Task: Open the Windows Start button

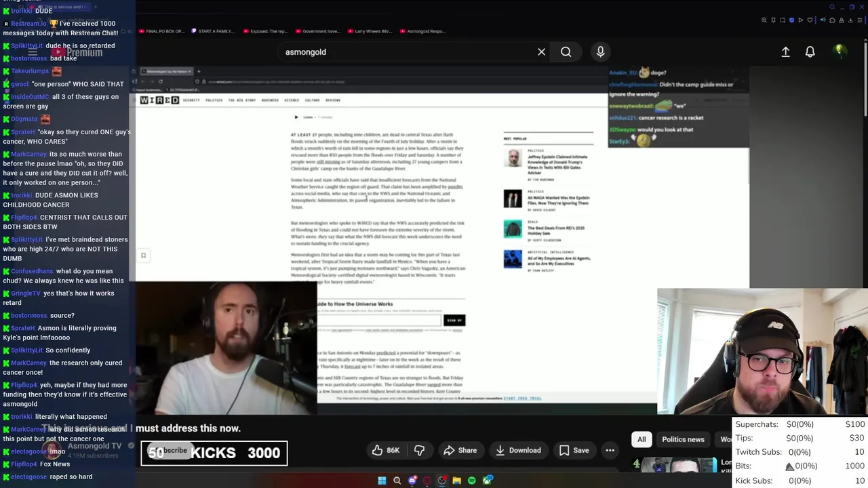Action: [382, 481]
